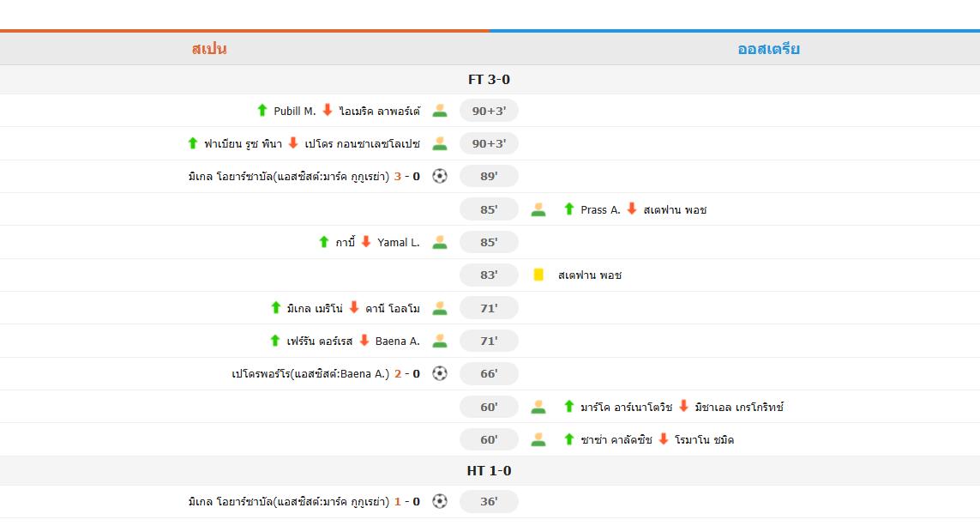Image resolution: width=980 pixels, height=532 pixels.
Task: Click player name มาร์โค อาร์เนาโตวิช
Action: click(x=626, y=408)
